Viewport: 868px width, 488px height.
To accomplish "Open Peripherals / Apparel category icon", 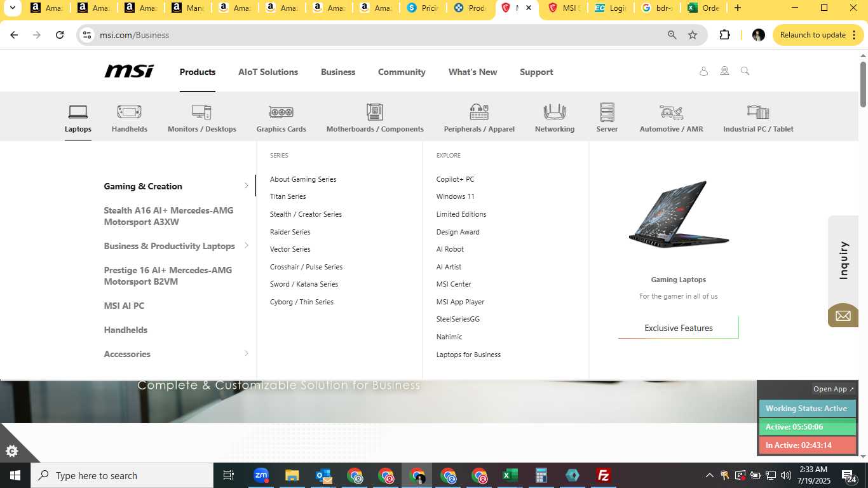I will pos(479,112).
